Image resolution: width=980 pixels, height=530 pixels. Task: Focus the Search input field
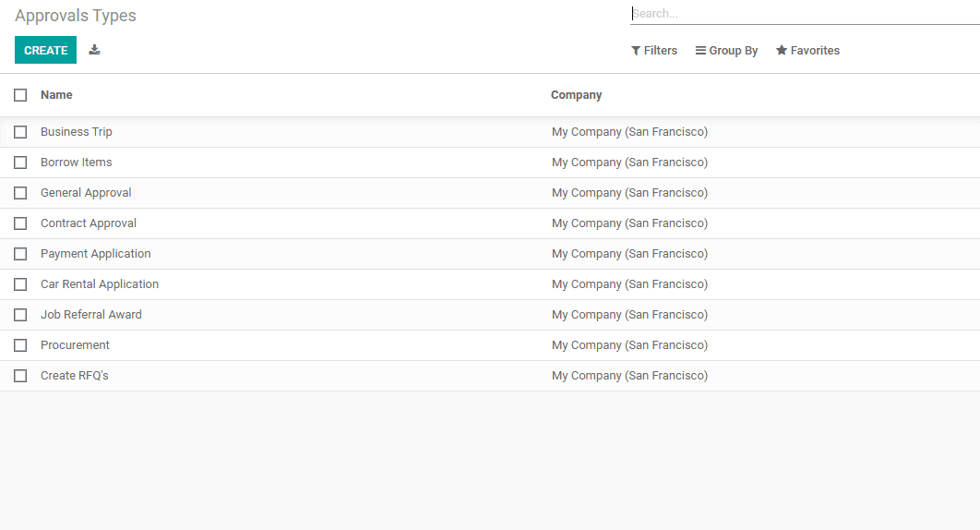tap(805, 14)
